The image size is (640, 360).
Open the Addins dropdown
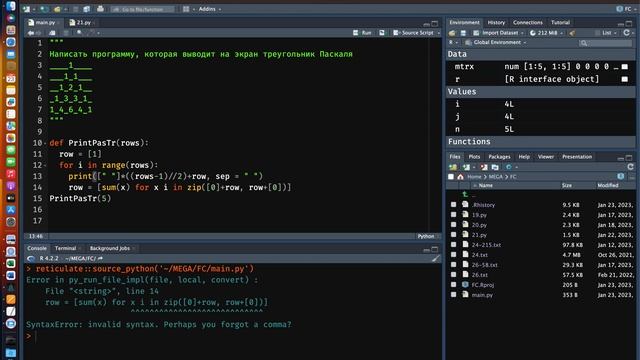click(210, 9)
